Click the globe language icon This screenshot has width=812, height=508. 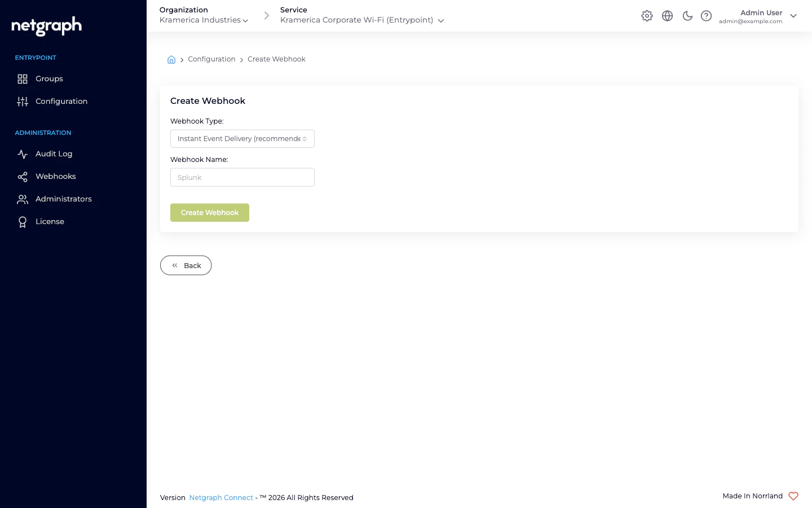pyautogui.click(x=667, y=16)
